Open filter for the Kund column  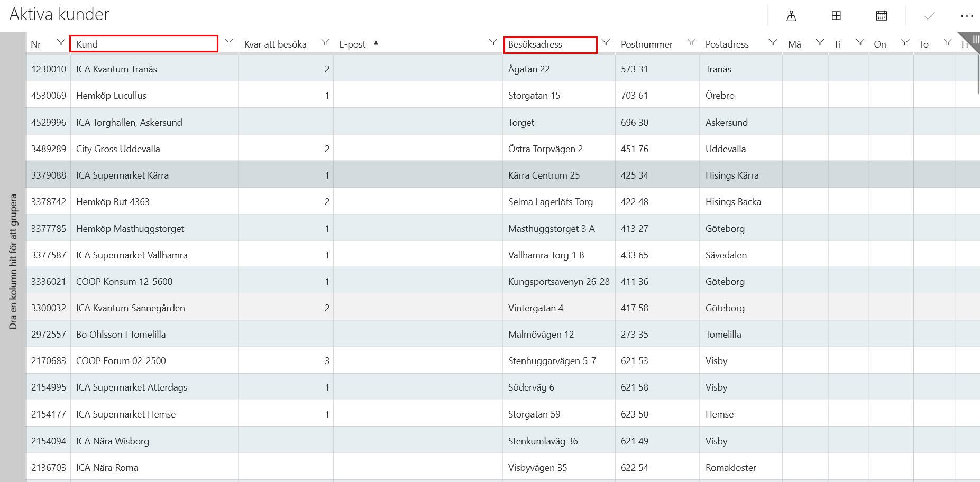(x=229, y=42)
